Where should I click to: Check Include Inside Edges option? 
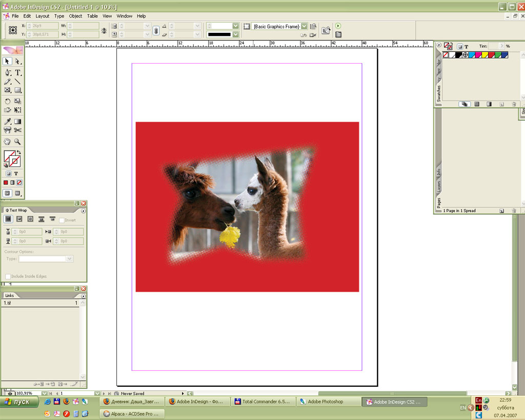[8, 276]
